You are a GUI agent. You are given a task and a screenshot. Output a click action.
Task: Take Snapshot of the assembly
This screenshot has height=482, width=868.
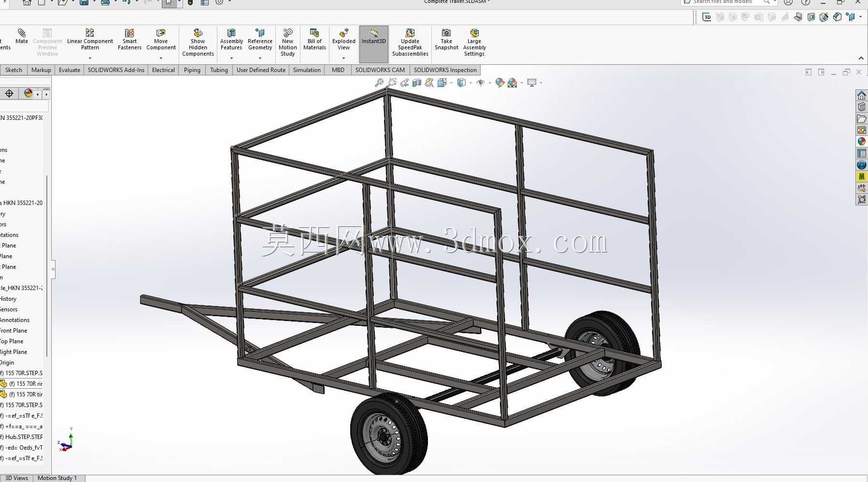coord(446,39)
